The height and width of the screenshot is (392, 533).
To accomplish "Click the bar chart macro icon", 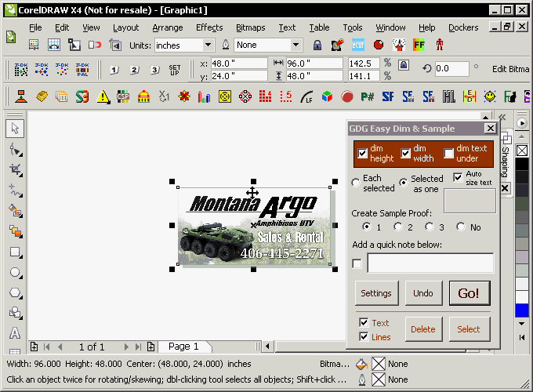I will pyautogui.click(x=205, y=97).
